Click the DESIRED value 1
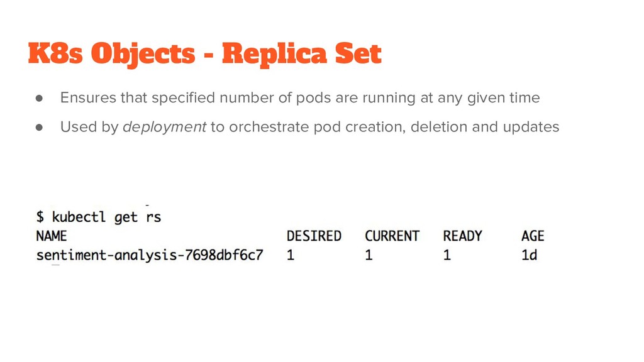 [291, 255]
